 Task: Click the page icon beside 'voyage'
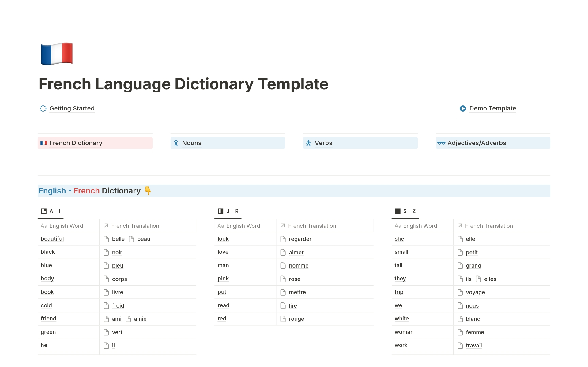coord(460,292)
